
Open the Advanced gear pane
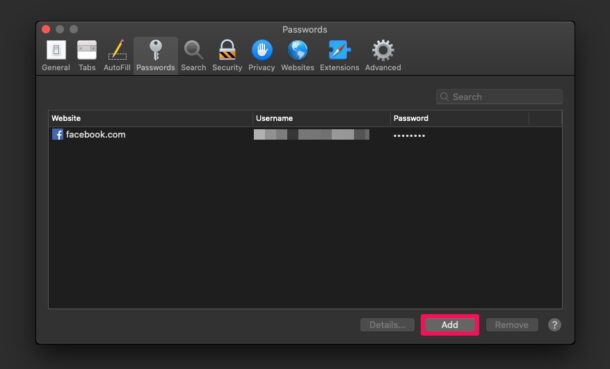tap(383, 55)
